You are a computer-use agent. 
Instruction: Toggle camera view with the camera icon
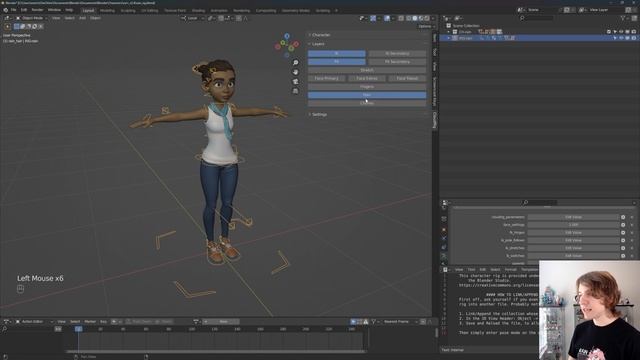[296, 81]
